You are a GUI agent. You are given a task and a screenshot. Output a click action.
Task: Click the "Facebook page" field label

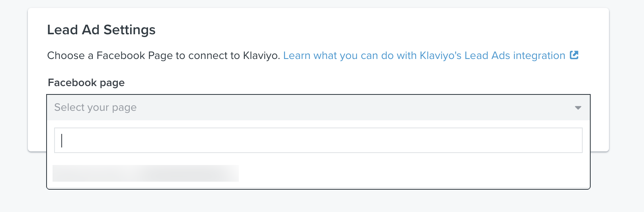pyautogui.click(x=86, y=83)
